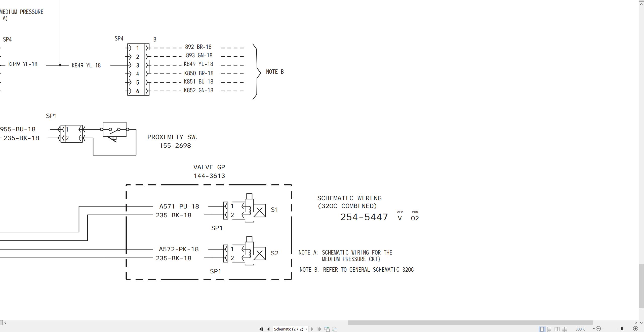Click the K850 BR-18 wire label
This screenshot has width=644, height=332.
click(199, 73)
